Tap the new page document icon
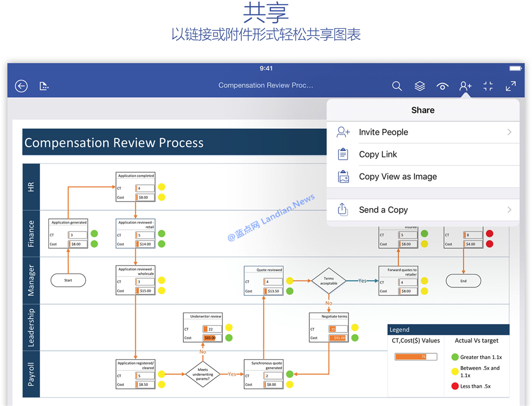 [44, 86]
